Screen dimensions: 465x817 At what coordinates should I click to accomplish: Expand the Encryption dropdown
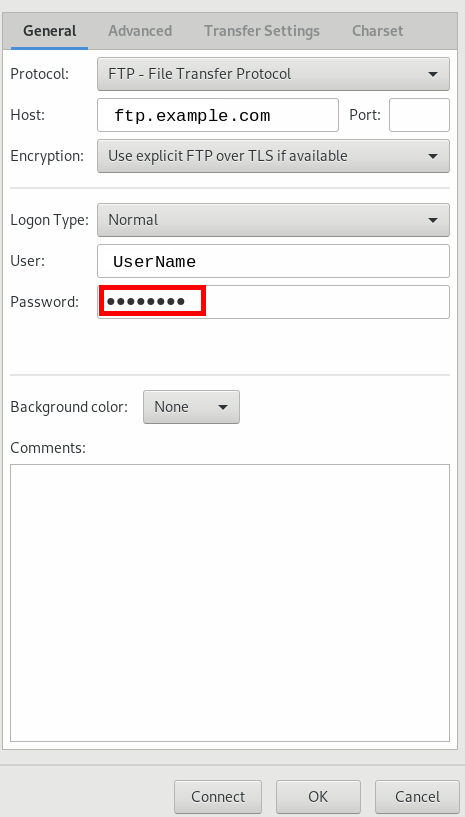click(x=273, y=156)
